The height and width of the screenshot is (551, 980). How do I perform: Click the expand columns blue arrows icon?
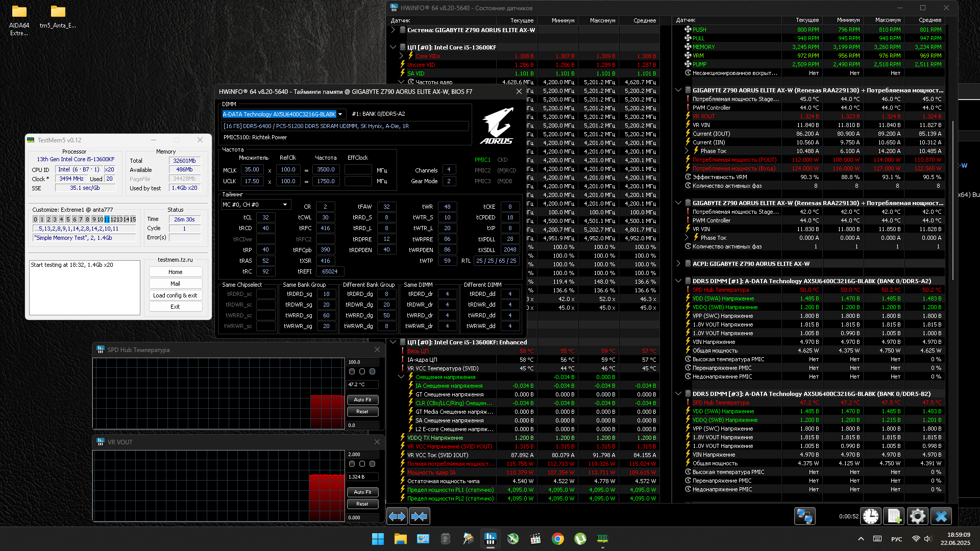tap(397, 516)
